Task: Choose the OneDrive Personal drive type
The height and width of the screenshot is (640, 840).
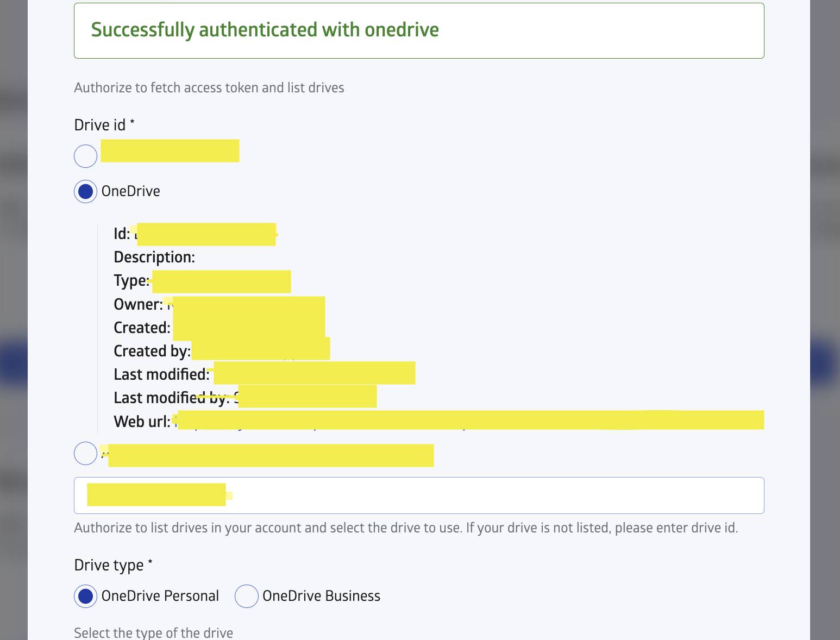Action: tap(86, 597)
